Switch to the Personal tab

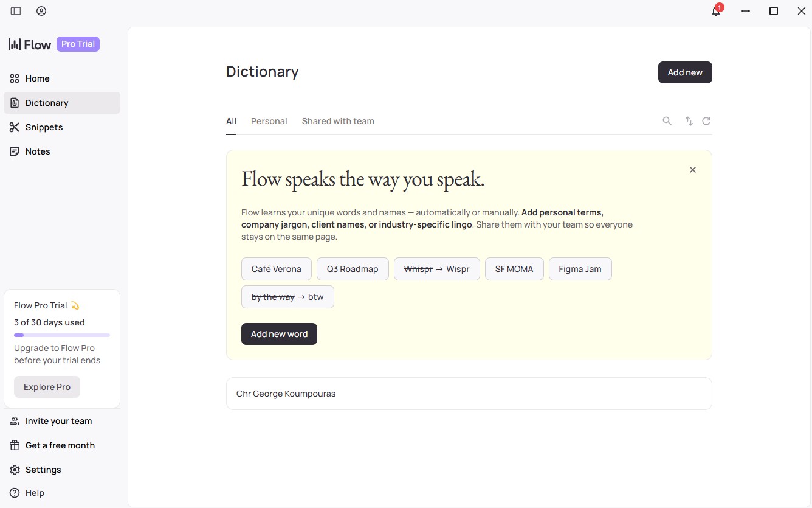(x=269, y=121)
